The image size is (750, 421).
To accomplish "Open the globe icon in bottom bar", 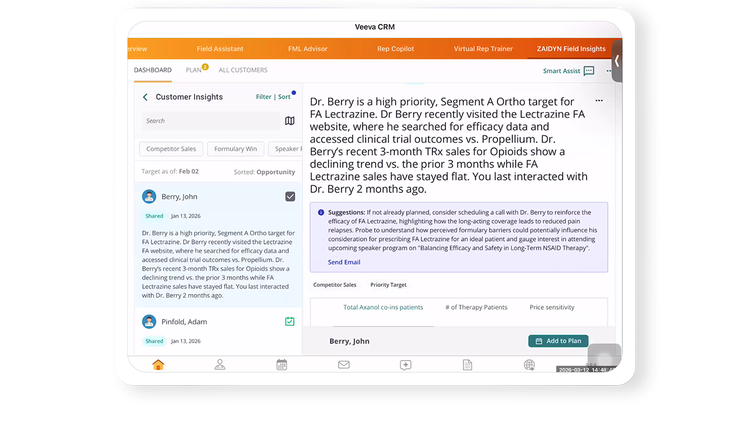I will click(529, 365).
